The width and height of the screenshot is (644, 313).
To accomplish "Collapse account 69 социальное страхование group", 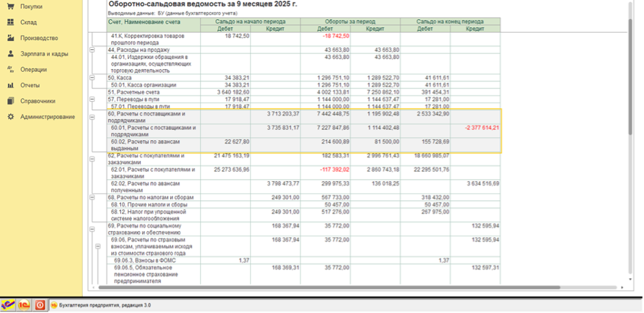I will pyautogui.click(x=92, y=229).
